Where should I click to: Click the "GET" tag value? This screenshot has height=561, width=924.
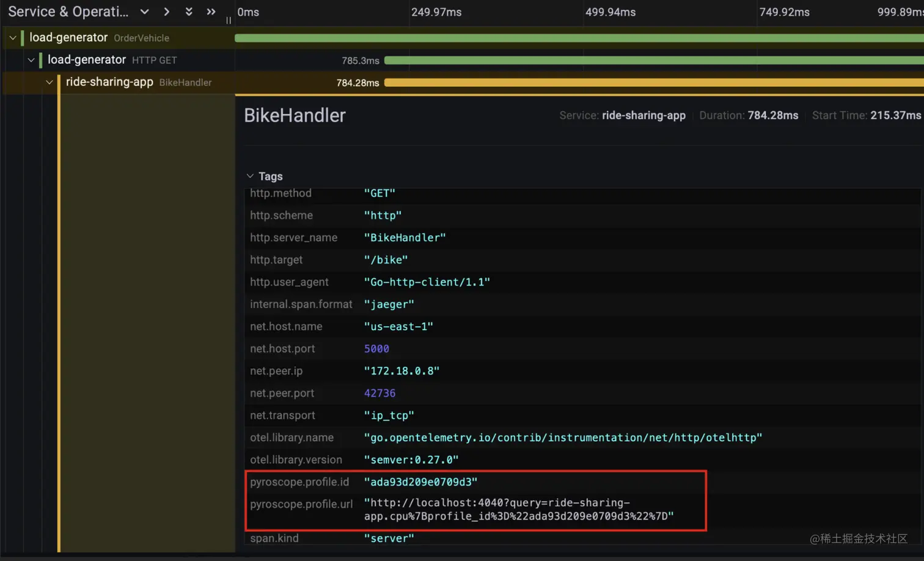tap(380, 193)
